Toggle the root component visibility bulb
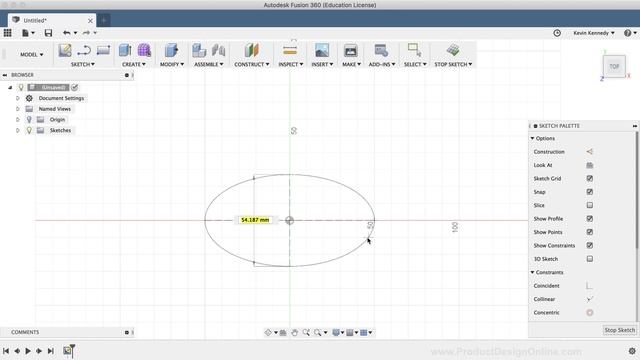 click(21, 87)
